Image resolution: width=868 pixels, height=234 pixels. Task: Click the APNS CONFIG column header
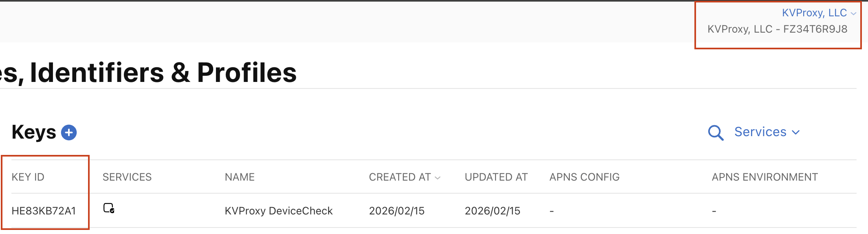click(x=584, y=177)
